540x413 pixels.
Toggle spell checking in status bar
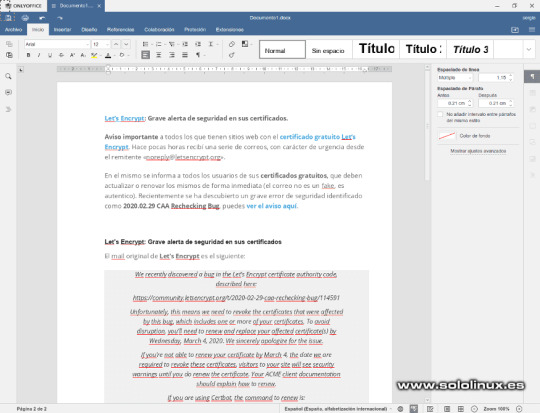point(414,409)
